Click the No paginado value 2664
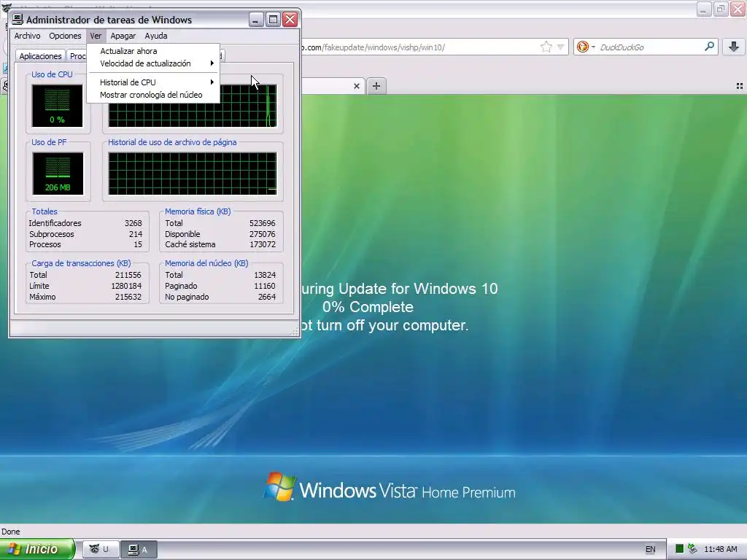Screen dimensions: 747x560 (x=267, y=297)
